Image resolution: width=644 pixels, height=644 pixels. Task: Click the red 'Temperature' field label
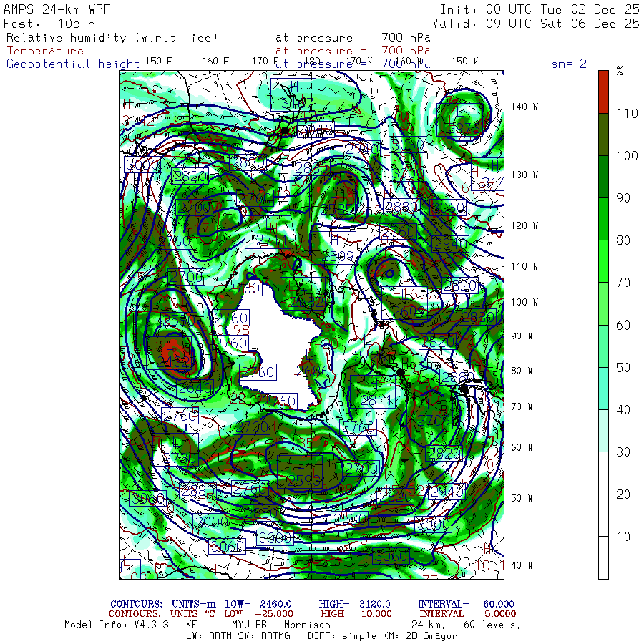point(45,51)
